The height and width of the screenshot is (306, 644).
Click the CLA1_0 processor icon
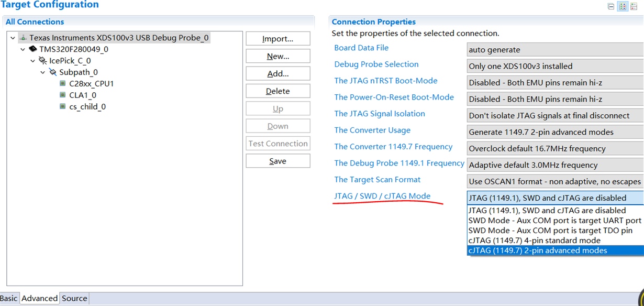coord(62,95)
